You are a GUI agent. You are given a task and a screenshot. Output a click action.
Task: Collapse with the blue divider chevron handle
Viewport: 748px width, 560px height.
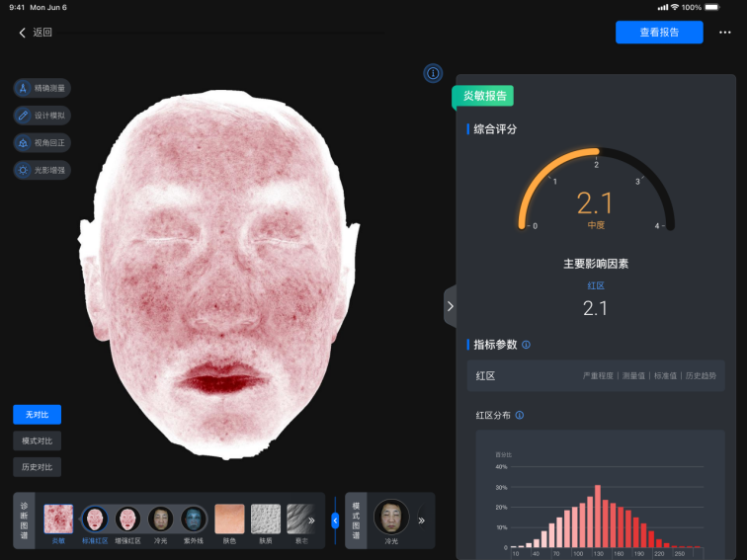click(x=335, y=520)
